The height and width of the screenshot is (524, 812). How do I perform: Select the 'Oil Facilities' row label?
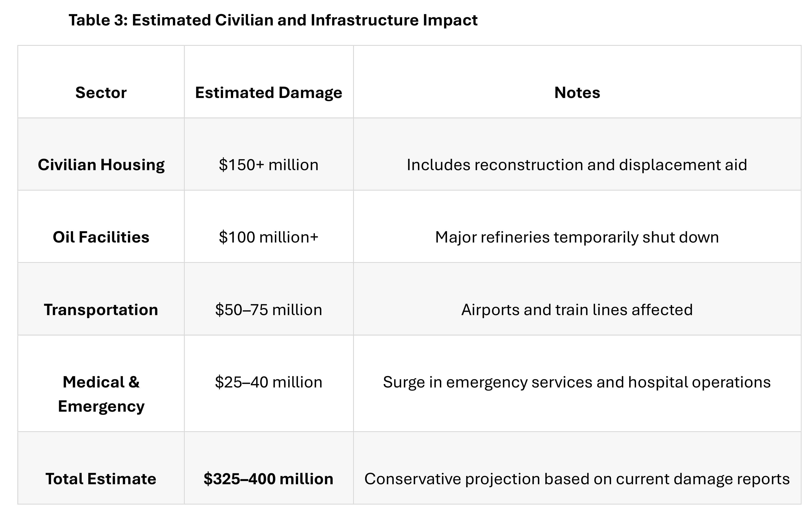pos(101,237)
